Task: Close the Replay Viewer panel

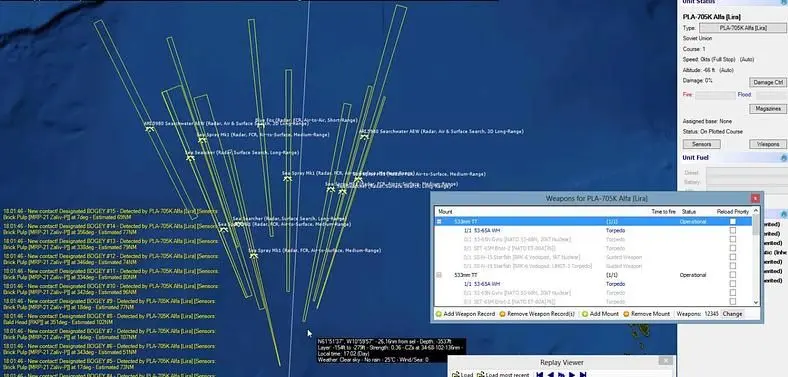Action: click(x=665, y=361)
